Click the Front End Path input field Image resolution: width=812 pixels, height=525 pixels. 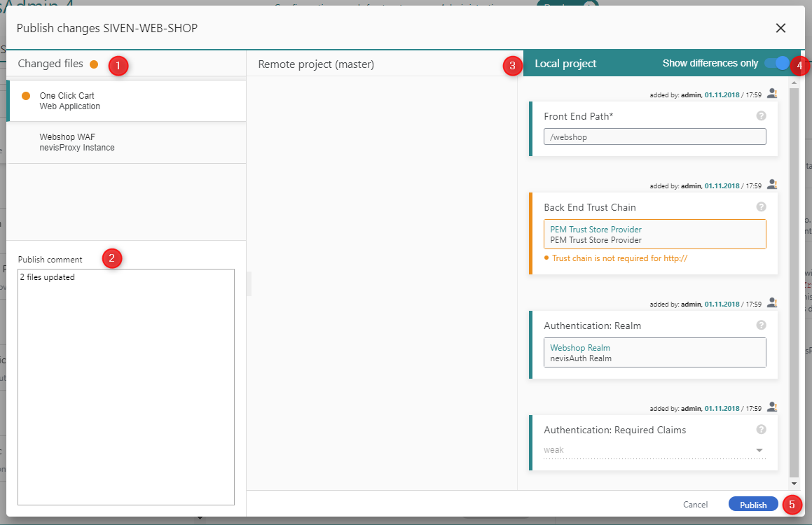pos(654,137)
